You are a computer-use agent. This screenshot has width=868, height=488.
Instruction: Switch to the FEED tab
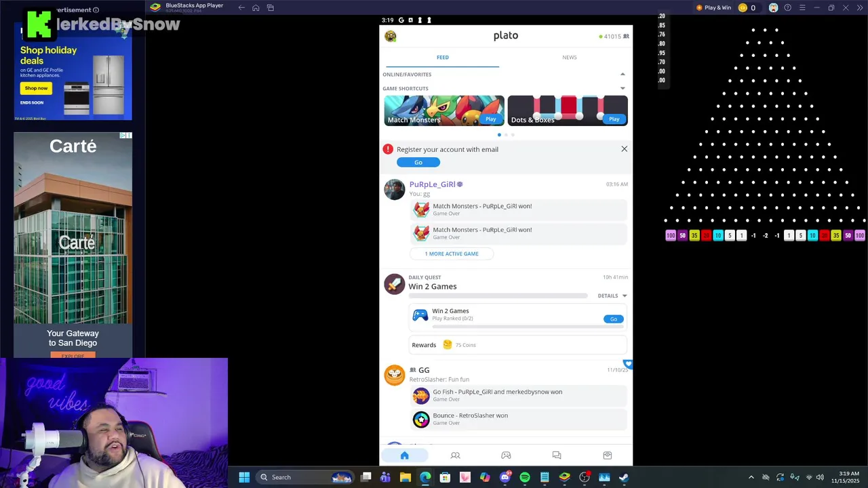point(443,58)
